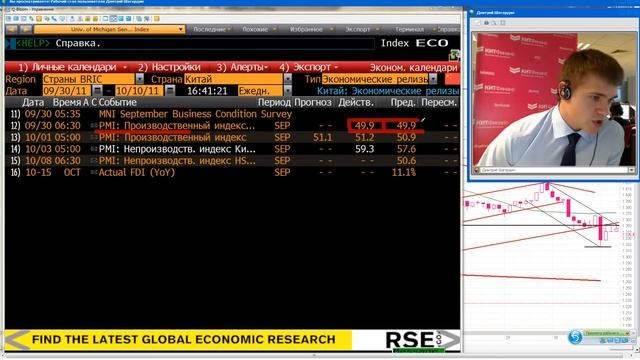
Task: Click the blue swirl logo icon below the chart
Action: [575, 337]
